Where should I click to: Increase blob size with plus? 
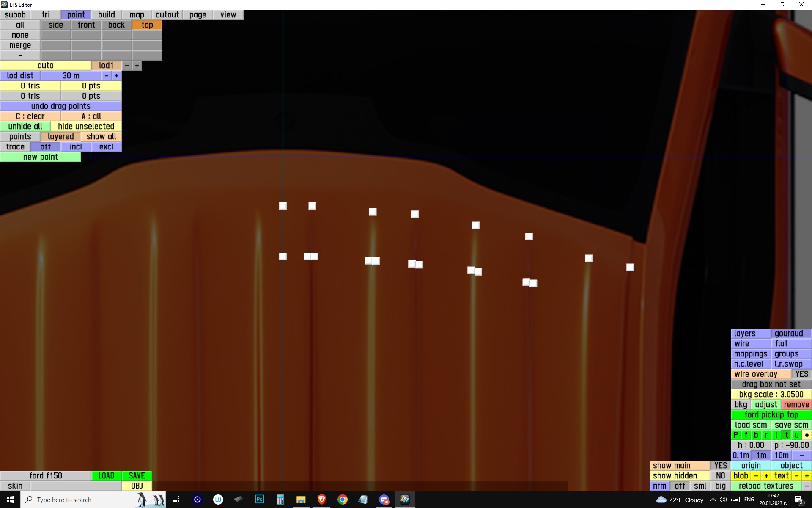point(766,475)
